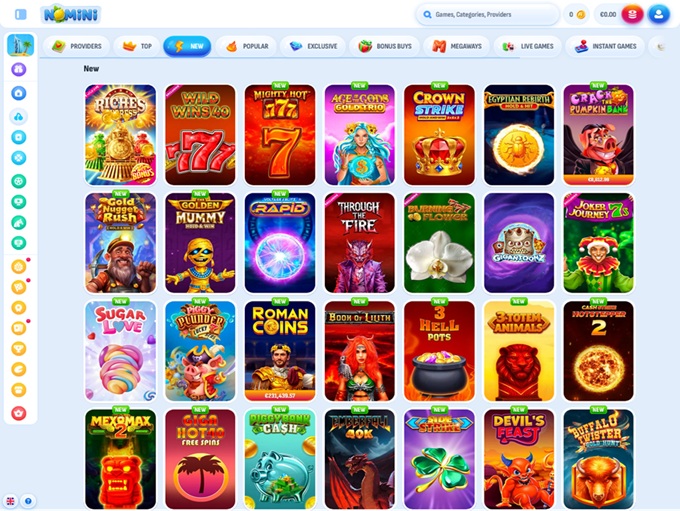Image resolution: width=680 pixels, height=511 pixels.
Task: Open the Providers category dropdown
Action: 76,46
